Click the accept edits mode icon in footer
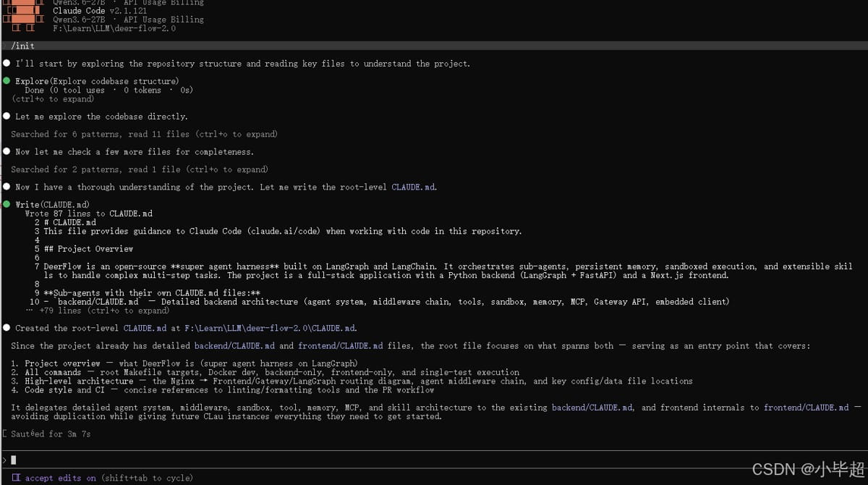868x485 pixels. pos(16,478)
